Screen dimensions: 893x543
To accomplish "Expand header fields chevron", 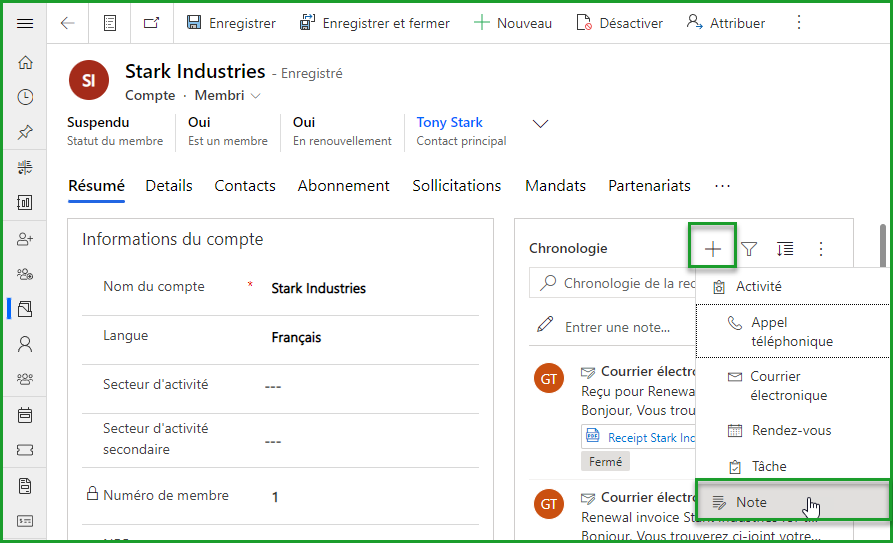I will coord(541,124).
